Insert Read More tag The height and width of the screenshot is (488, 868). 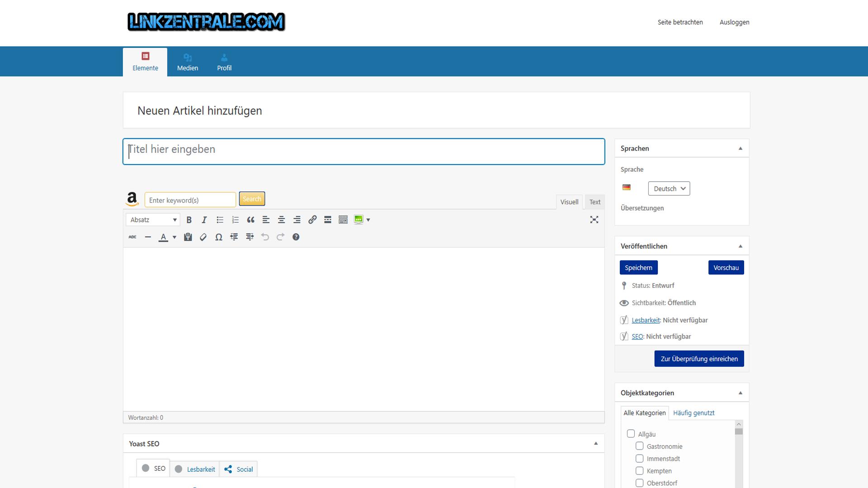click(x=328, y=220)
